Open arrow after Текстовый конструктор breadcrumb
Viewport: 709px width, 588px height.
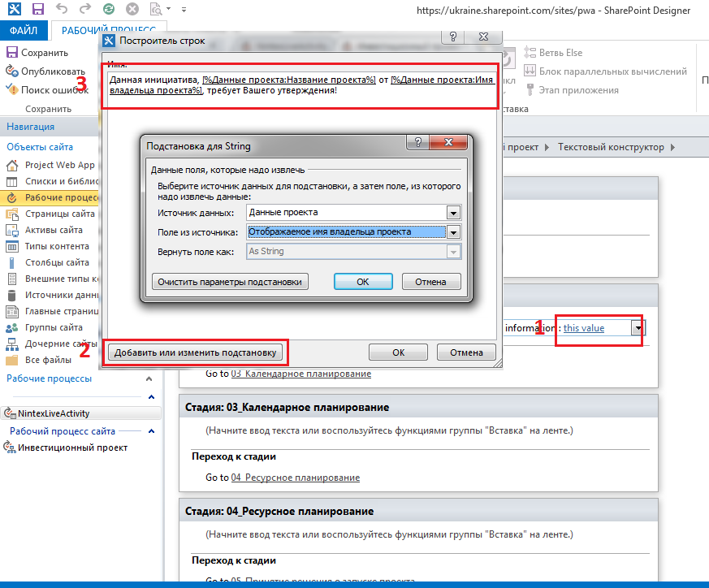(x=672, y=148)
